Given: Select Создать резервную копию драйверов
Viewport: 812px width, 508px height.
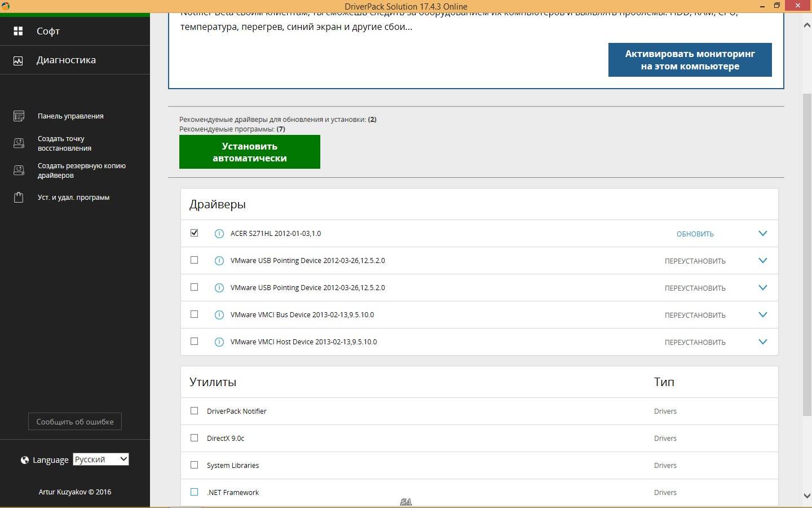Looking at the screenshot, I should click(82, 170).
